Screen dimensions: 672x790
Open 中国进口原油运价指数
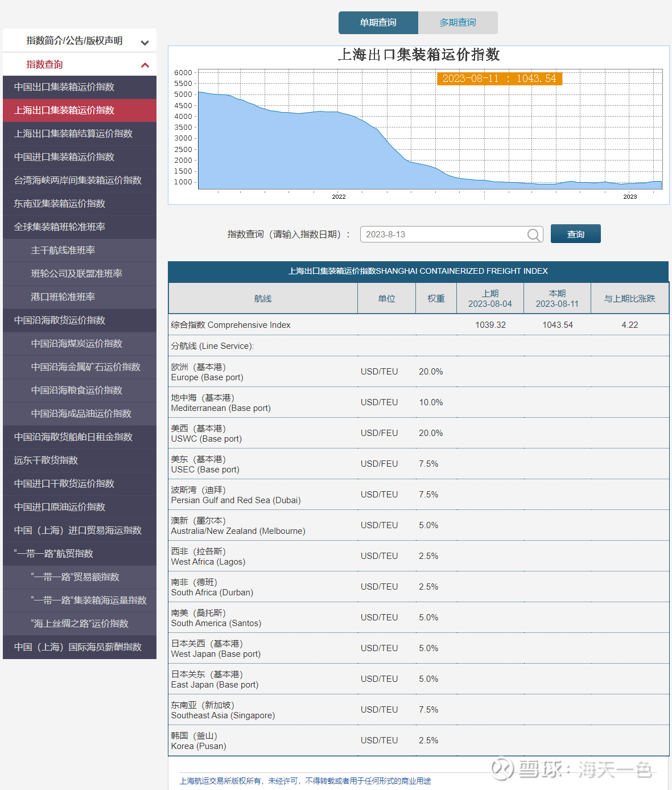point(80,507)
